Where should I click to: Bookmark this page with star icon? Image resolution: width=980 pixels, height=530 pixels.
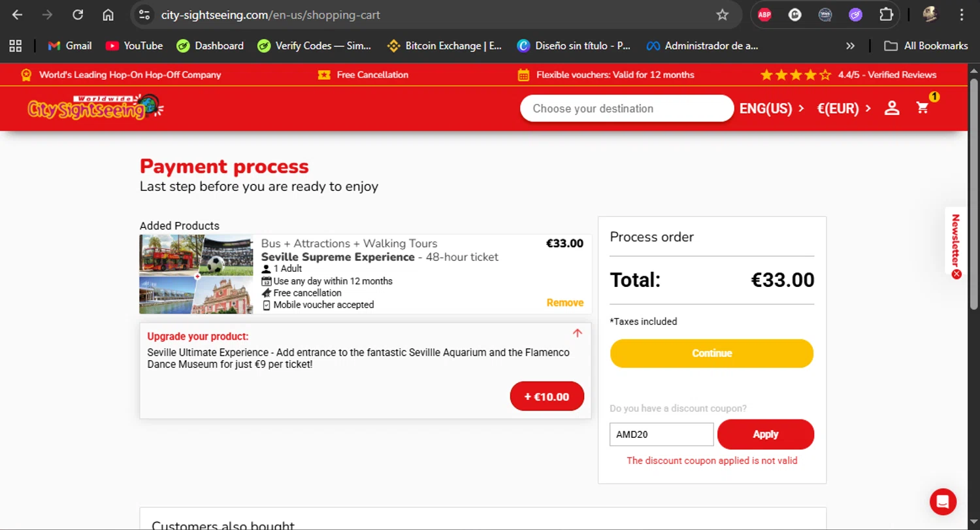[x=722, y=15]
